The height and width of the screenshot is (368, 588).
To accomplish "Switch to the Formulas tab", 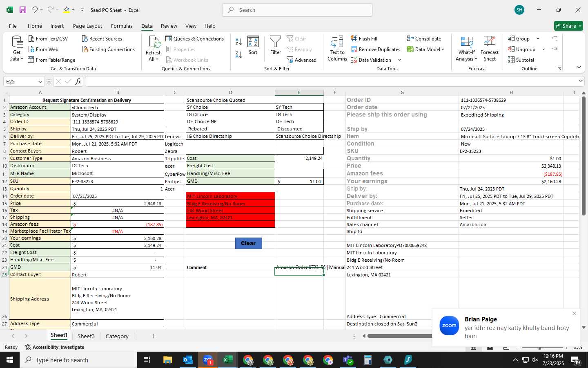I will point(122,26).
